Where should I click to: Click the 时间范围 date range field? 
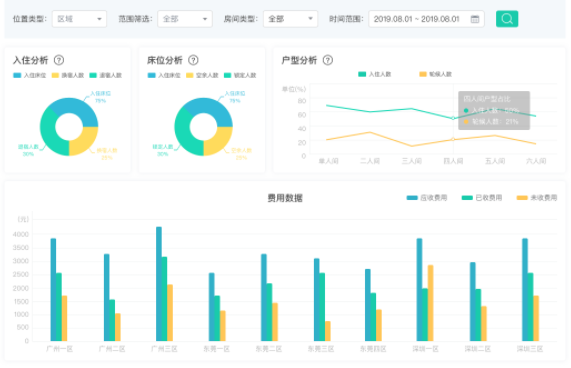(426, 19)
